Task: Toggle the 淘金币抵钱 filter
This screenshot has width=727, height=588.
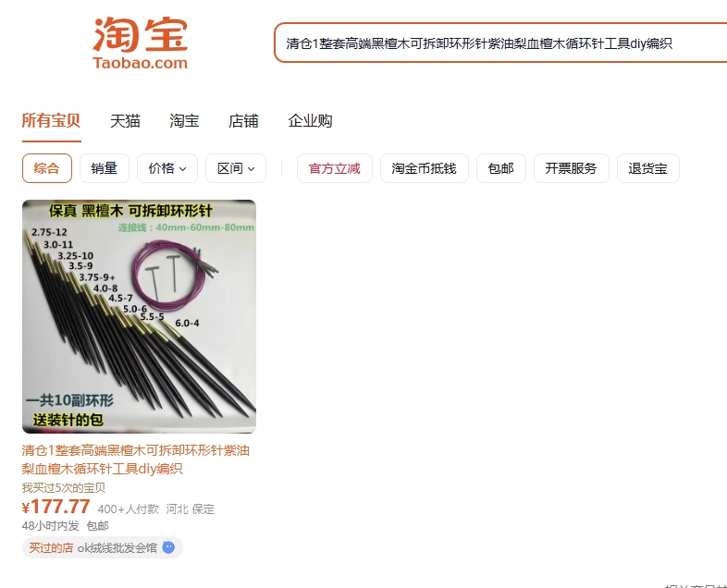Action: (x=425, y=168)
